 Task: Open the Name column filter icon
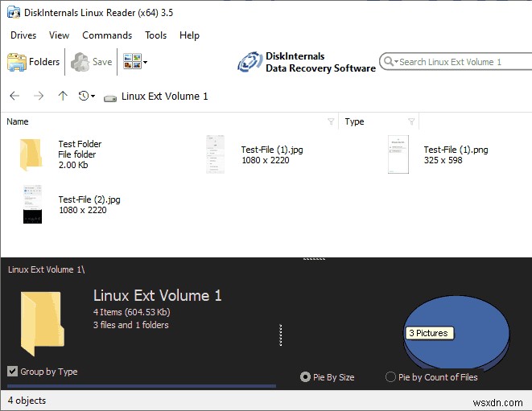coord(331,121)
